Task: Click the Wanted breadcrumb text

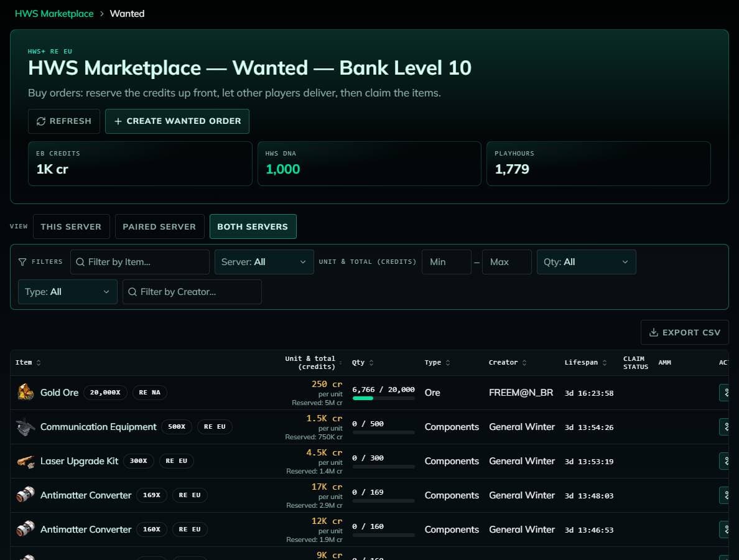Action: coord(128,14)
